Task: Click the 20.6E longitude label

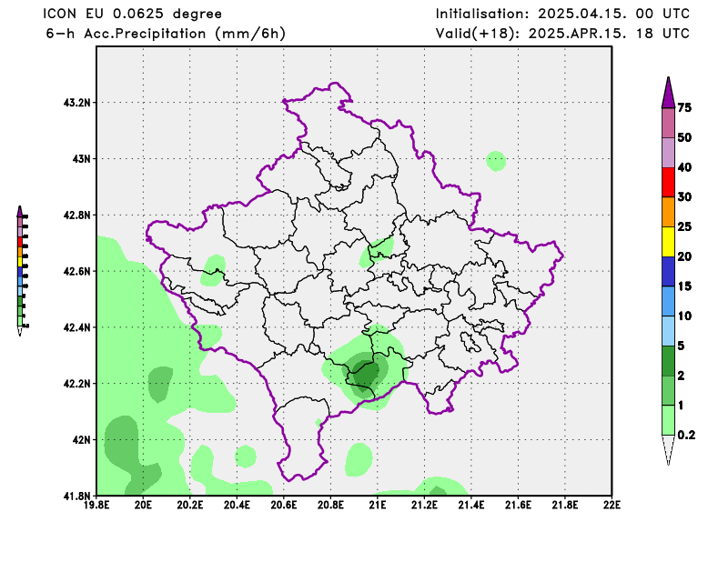Action: click(x=284, y=505)
